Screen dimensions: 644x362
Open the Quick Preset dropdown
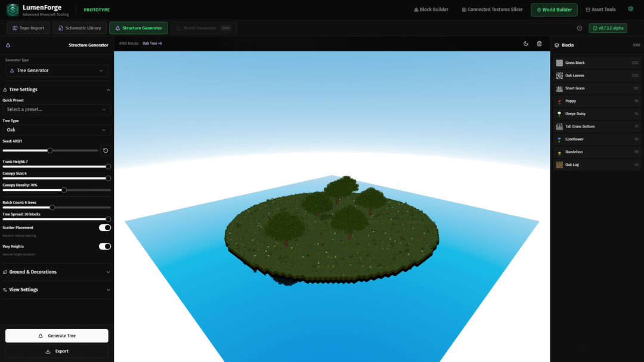pyautogui.click(x=57, y=110)
